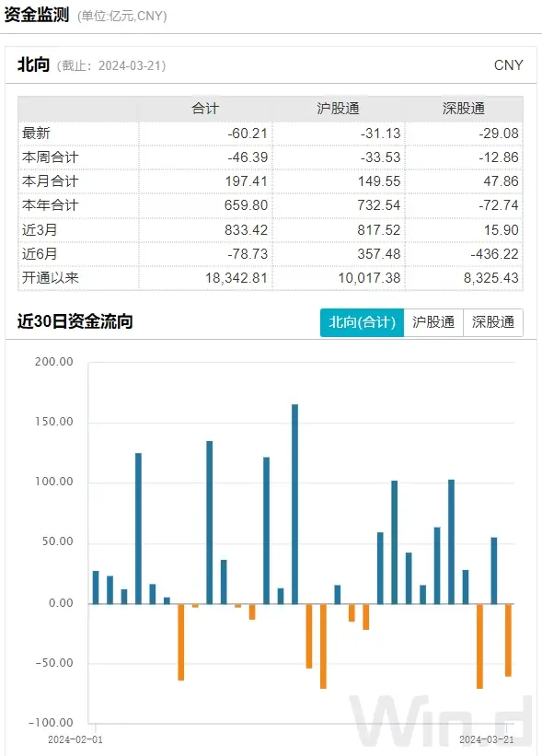Viewport: 542px width, 756px height.
Task: Click the 深股通 table column header
Action: (x=464, y=109)
